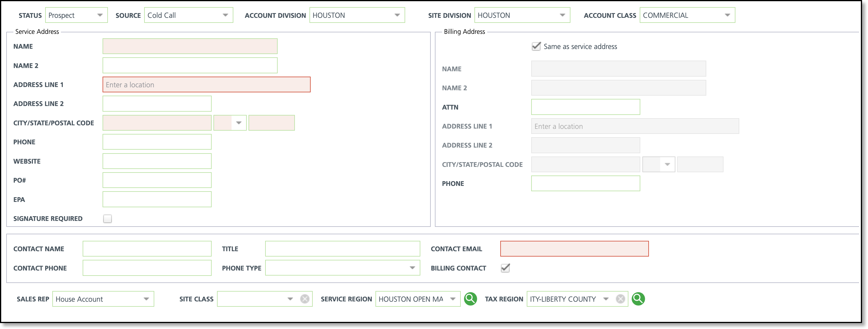868x329 pixels.
Task: Expand the Phone Type dropdown
Action: pos(412,268)
